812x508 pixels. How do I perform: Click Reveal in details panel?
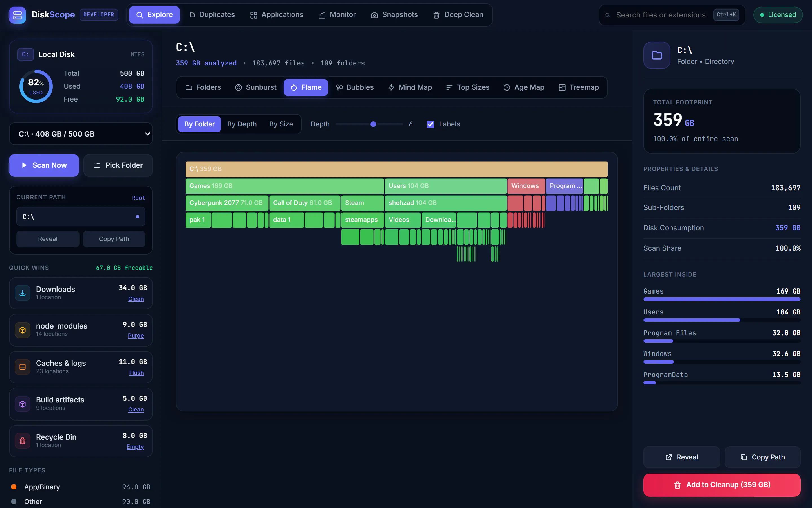coord(681,457)
